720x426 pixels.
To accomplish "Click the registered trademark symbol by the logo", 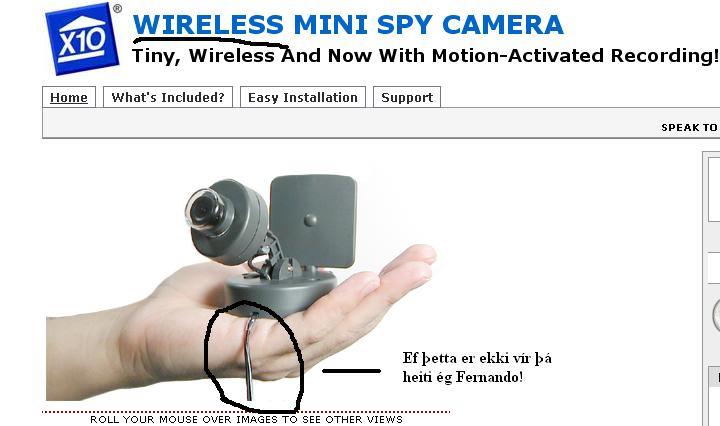I will click(x=118, y=8).
